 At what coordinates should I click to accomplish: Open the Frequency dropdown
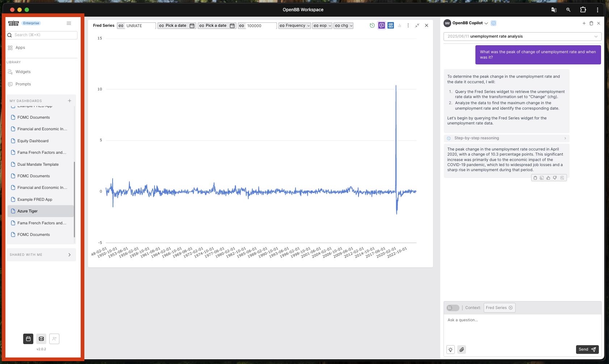point(294,26)
